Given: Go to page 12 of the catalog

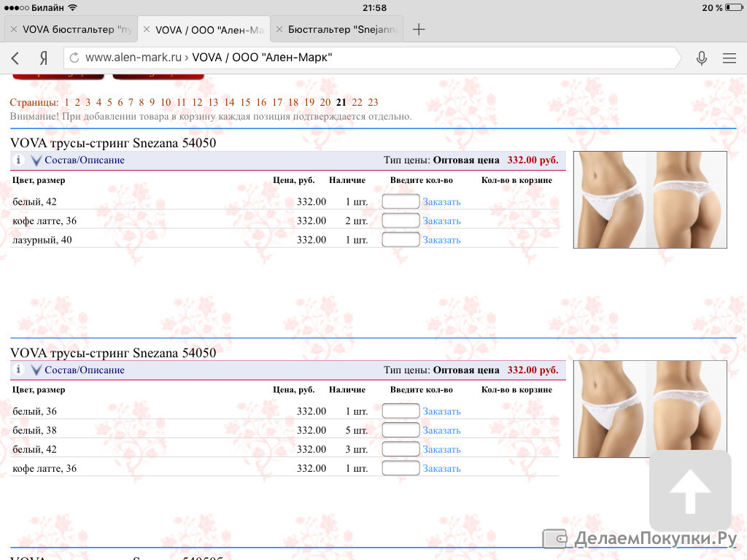Looking at the screenshot, I should click(x=197, y=102).
